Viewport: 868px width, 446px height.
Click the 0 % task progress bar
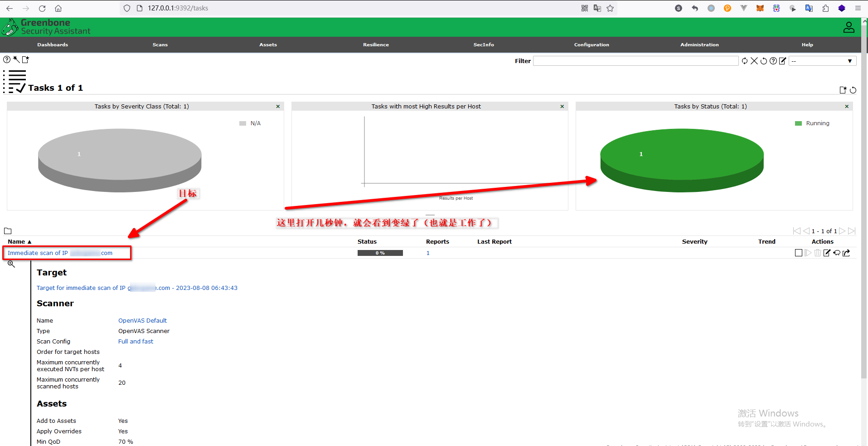coord(380,253)
